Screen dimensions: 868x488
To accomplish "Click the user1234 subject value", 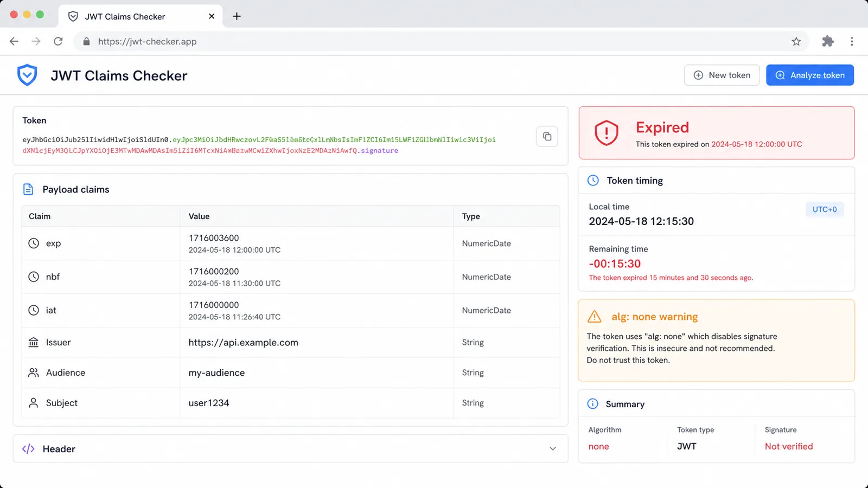I will 209,403.
